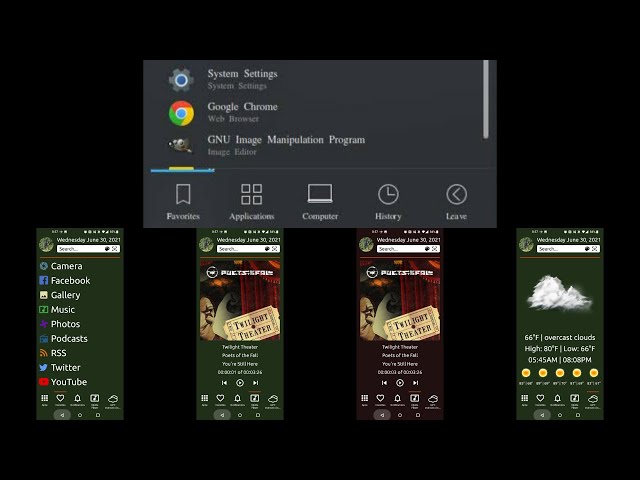Click 'High: 80°F | Low: 66°F' text

[x=560, y=349]
